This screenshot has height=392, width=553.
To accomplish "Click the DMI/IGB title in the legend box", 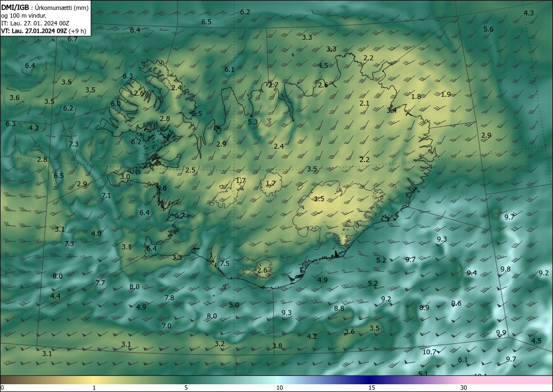I will [15, 7].
